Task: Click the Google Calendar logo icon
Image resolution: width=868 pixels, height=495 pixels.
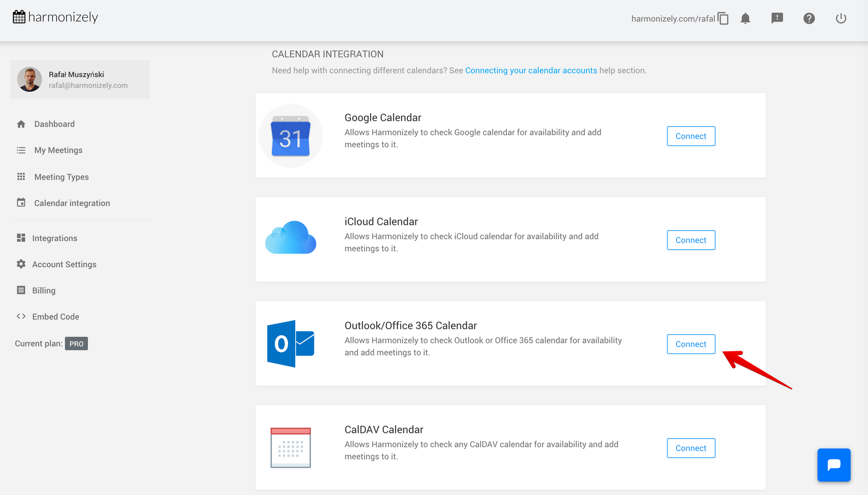Action: pyautogui.click(x=290, y=136)
